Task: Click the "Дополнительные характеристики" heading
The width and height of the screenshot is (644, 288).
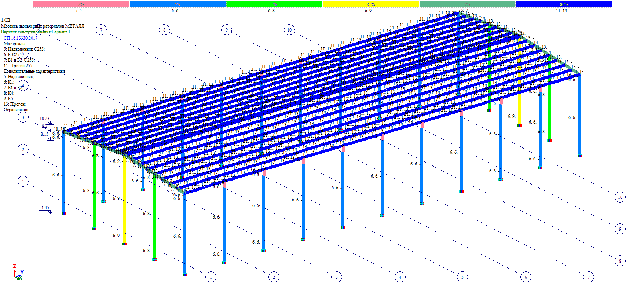Action: coord(34,71)
